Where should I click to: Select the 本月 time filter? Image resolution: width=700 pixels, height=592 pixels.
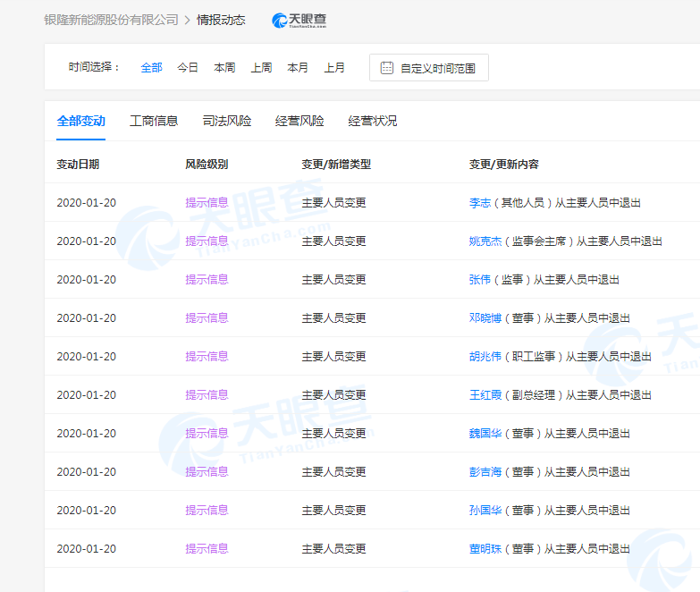tap(298, 68)
